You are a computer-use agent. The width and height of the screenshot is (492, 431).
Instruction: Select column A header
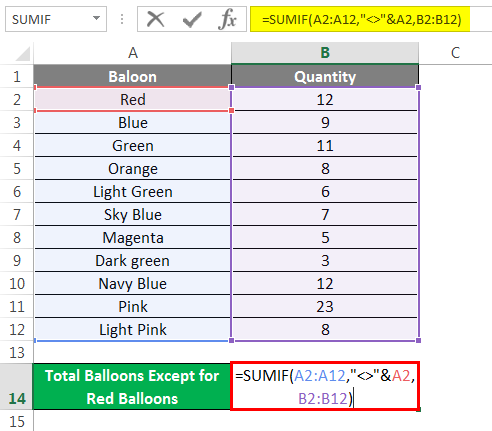tap(132, 53)
